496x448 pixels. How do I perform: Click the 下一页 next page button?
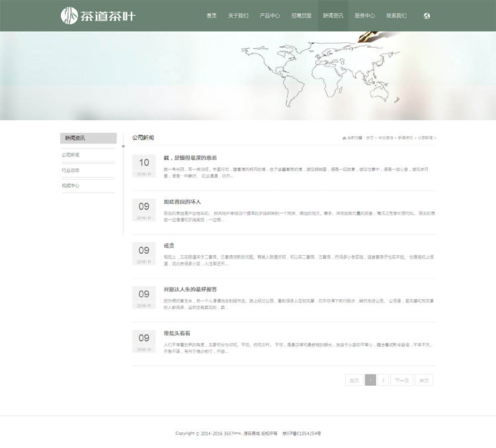tap(401, 381)
